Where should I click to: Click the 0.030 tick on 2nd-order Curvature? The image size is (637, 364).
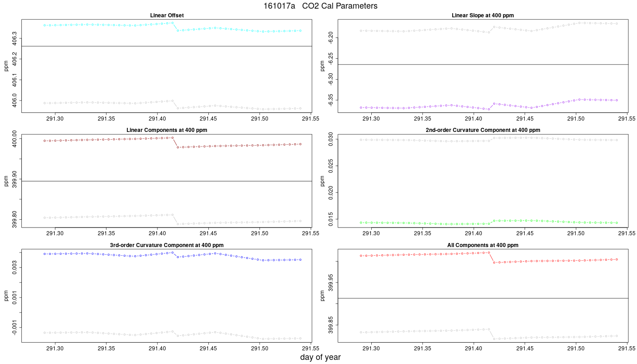pos(331,139)
